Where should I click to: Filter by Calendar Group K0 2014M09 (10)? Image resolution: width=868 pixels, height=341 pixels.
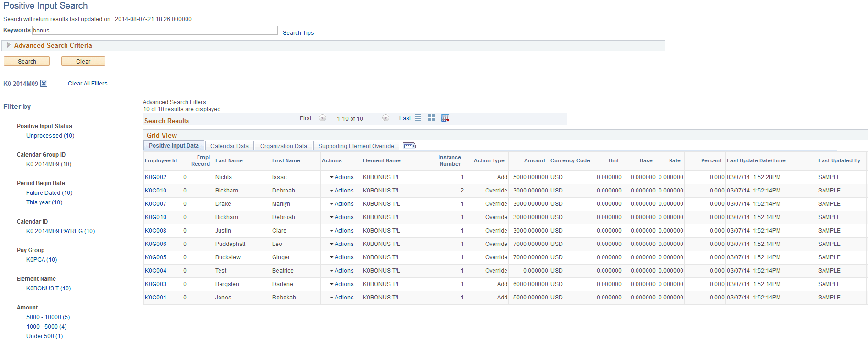(49, 164)
